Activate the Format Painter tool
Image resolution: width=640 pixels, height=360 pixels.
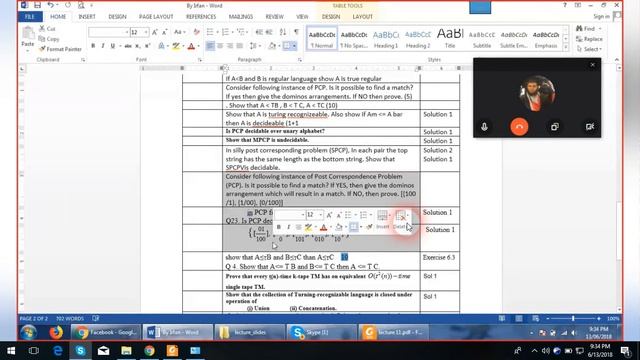coord(60,49)
